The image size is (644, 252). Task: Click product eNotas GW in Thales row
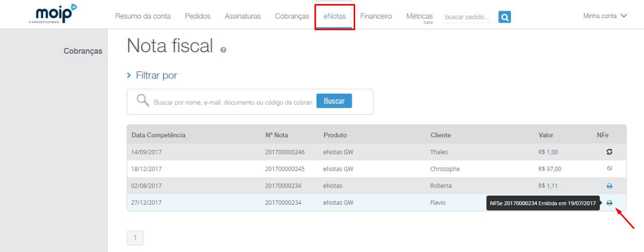[x=338, y=152]
